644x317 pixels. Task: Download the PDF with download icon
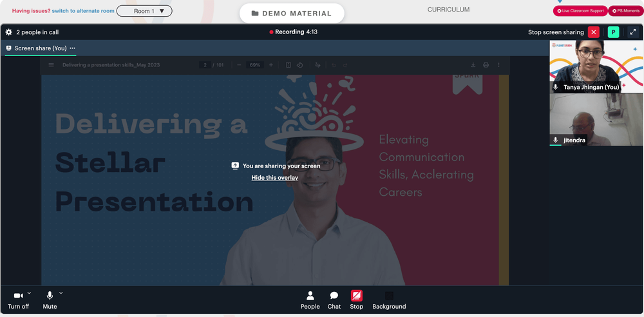tap(473, 65)
